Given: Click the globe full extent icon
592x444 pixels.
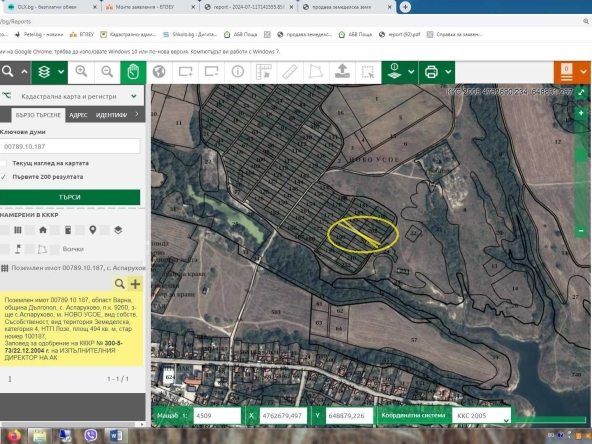Looking at the screenshot, I should tap(159, 72).
